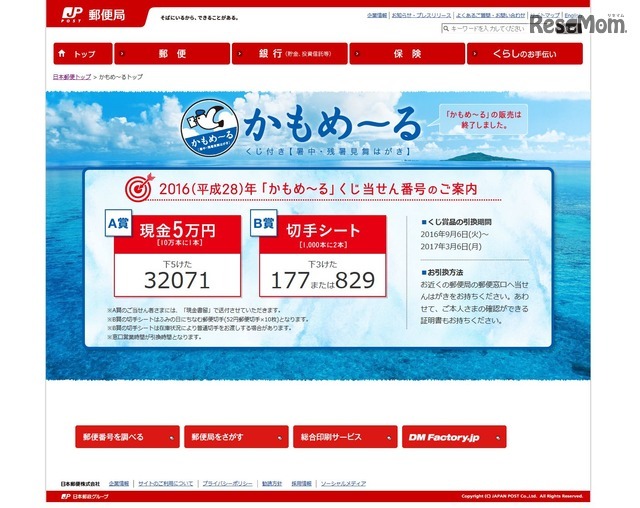This screenshot has height=508, width=640.
Task: Open the 銀行 navigation menu
Action: [x=290, y=53]
